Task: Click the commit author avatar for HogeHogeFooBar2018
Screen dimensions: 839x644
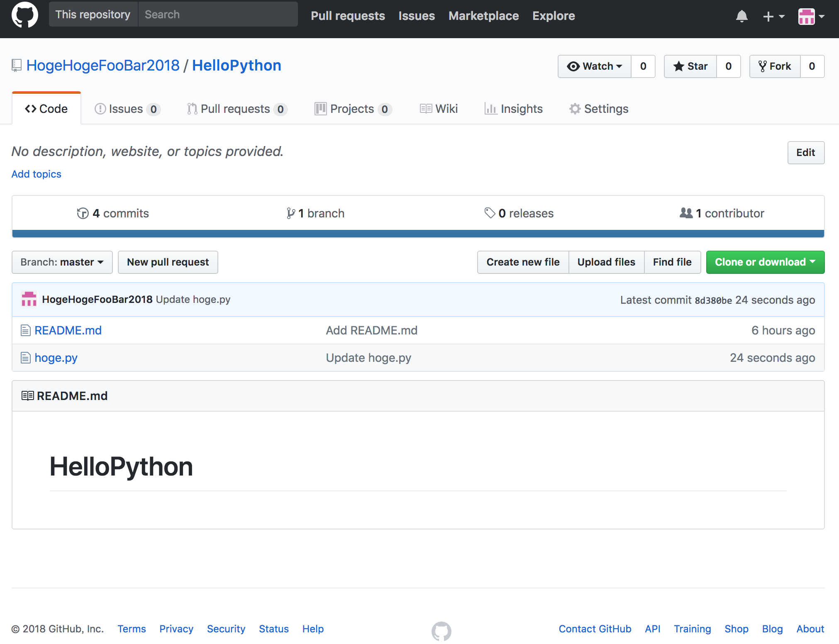Action: click(29, 299)
